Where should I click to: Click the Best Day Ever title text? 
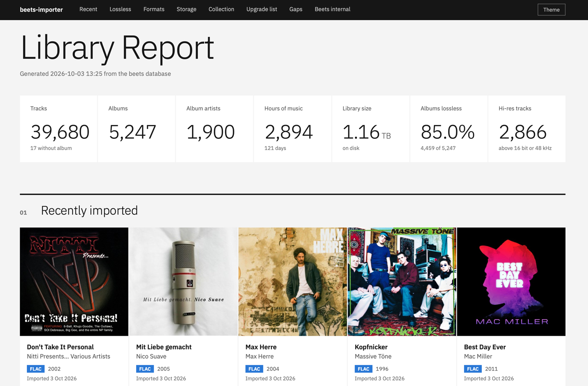pos(485,347)
